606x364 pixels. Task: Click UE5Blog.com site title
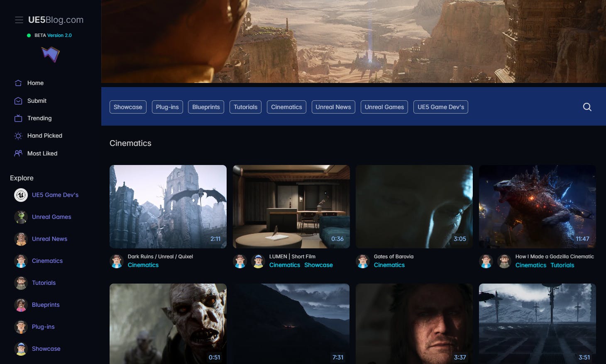click(56, 20)
